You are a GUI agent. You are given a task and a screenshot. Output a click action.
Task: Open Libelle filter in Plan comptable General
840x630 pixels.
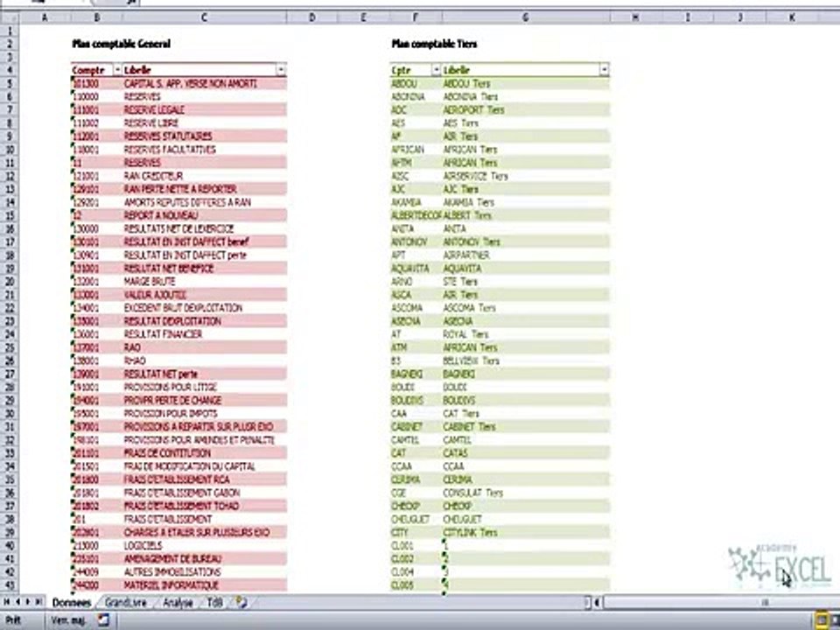[281, 70]
